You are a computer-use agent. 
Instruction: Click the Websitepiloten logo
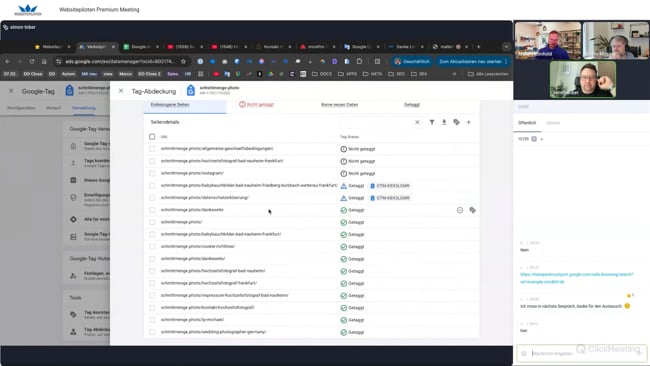(28, 10)
